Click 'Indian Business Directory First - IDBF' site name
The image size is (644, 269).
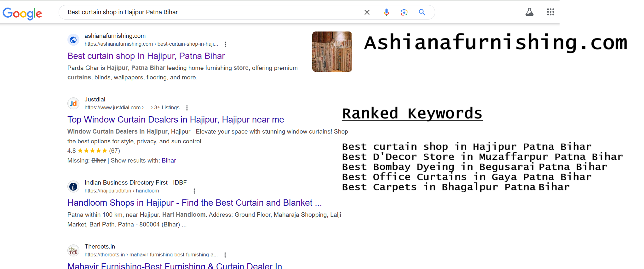(135, 182)
